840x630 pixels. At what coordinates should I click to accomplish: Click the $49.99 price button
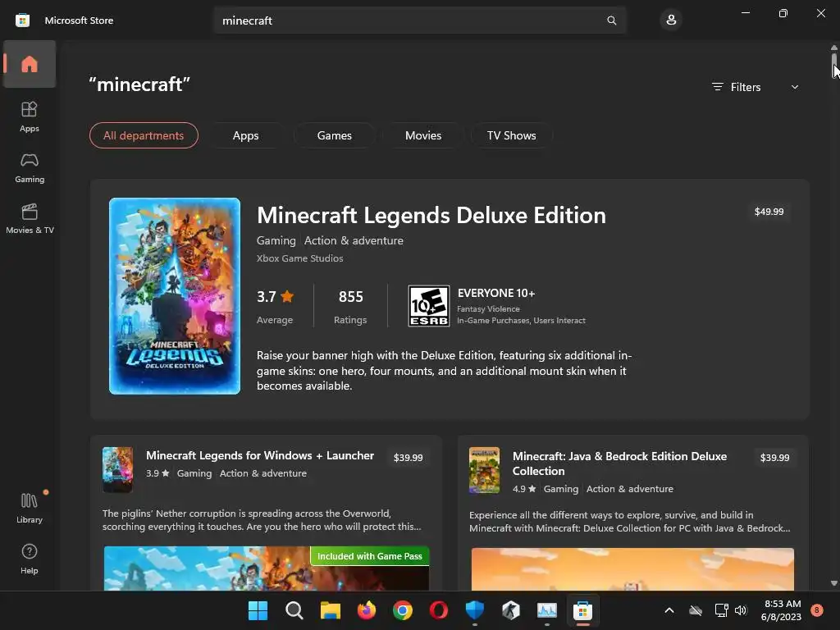pyautogui.click(x=769, y=212)
